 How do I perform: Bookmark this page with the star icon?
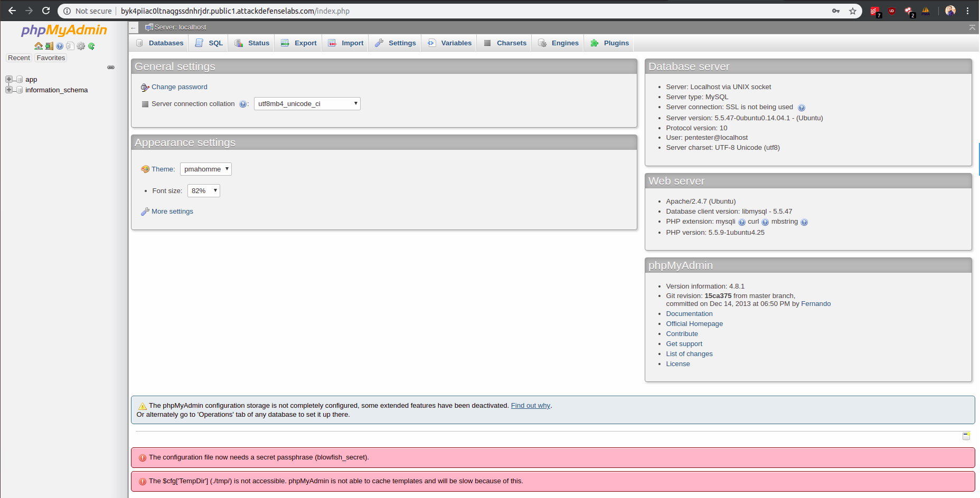coord(853,11)
